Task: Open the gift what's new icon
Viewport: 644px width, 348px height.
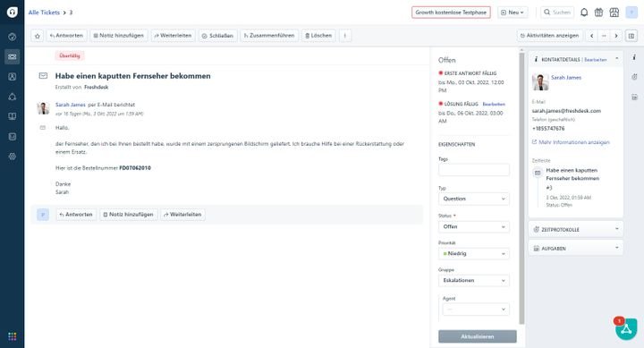Action: point(598,13)
